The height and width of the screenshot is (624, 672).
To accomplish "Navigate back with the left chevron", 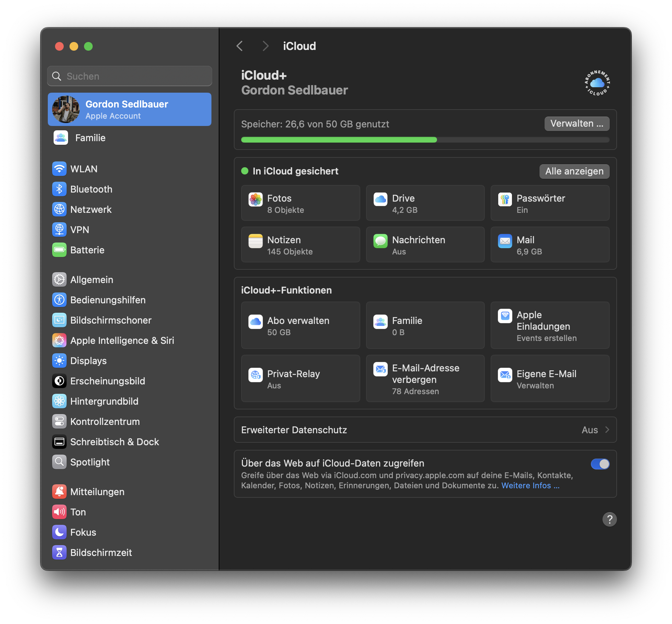I will click(239, 46).
